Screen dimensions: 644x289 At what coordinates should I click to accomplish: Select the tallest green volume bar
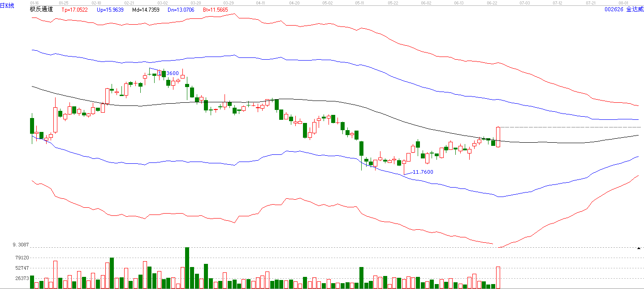point(187,267)
